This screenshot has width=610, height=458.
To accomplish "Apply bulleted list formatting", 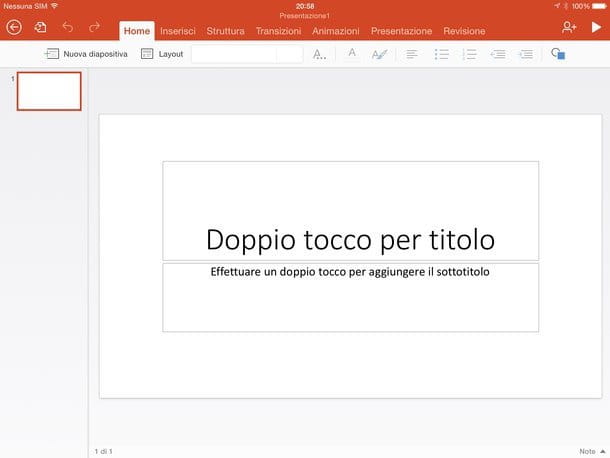I will click(x=441, y=54).
